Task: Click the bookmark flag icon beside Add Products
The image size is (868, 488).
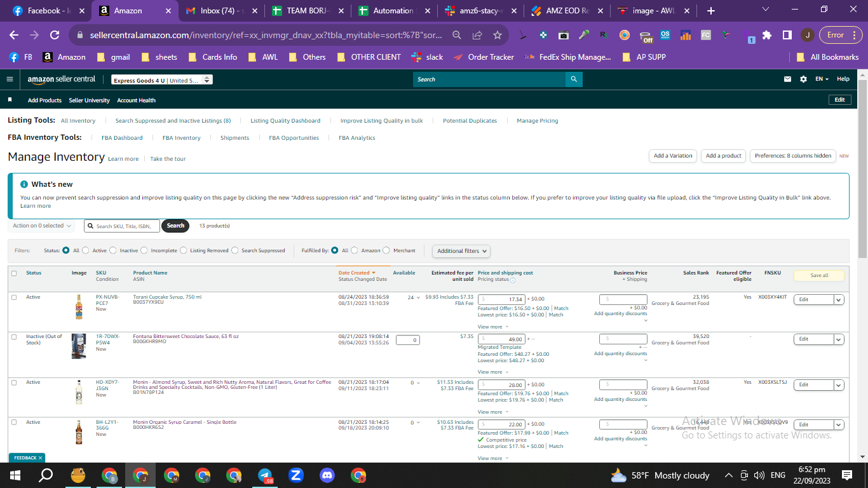Action: click(10, 100)
